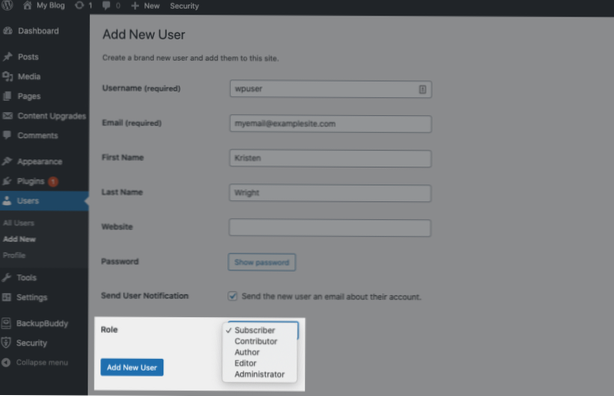Choose Author role option
This screenshot has height=396, width=614.
tap(247, 352)
